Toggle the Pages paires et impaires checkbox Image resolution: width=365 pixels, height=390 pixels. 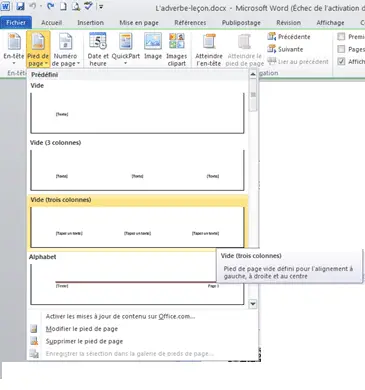click(341, 49)
